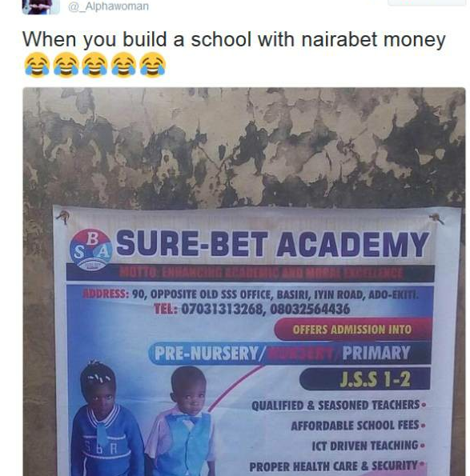Click the boy wearing a bow tie
The height and width of the screenshot is (476, 470).
coord(181,422)
